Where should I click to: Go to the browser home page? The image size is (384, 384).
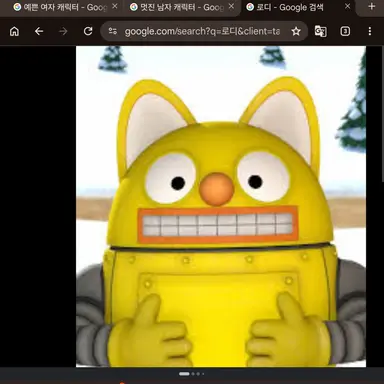pos(14,31)
